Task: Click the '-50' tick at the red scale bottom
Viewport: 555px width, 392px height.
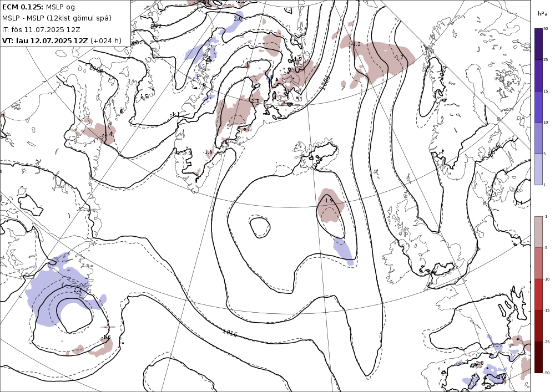Action: [x=547, y=373]
